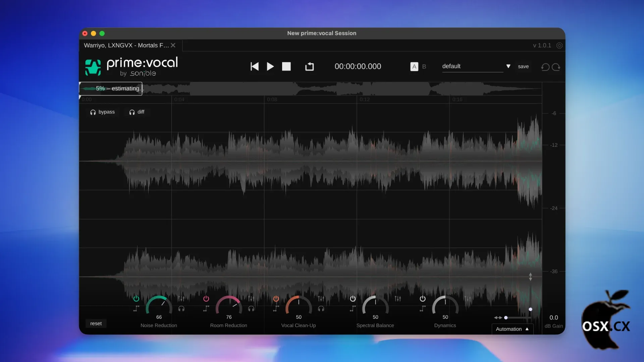Viewport: 644px width, 362px height.
Task: Reset all module settings
Action: [96, 323]
